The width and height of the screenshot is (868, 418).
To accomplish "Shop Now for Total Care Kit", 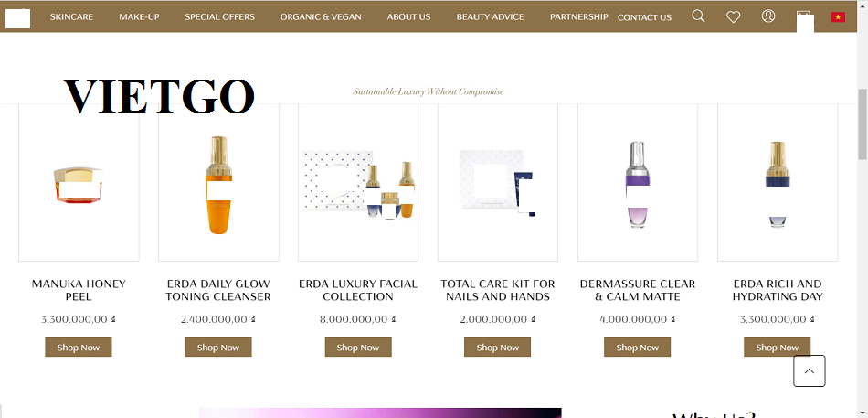I will click(498, 347).
